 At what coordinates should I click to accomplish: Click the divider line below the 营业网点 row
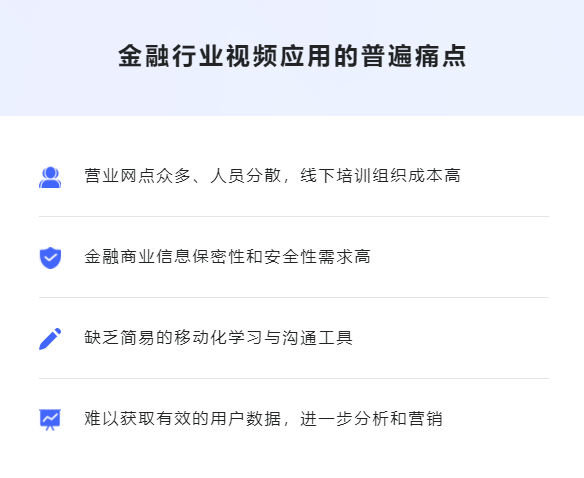click(294, 216)
